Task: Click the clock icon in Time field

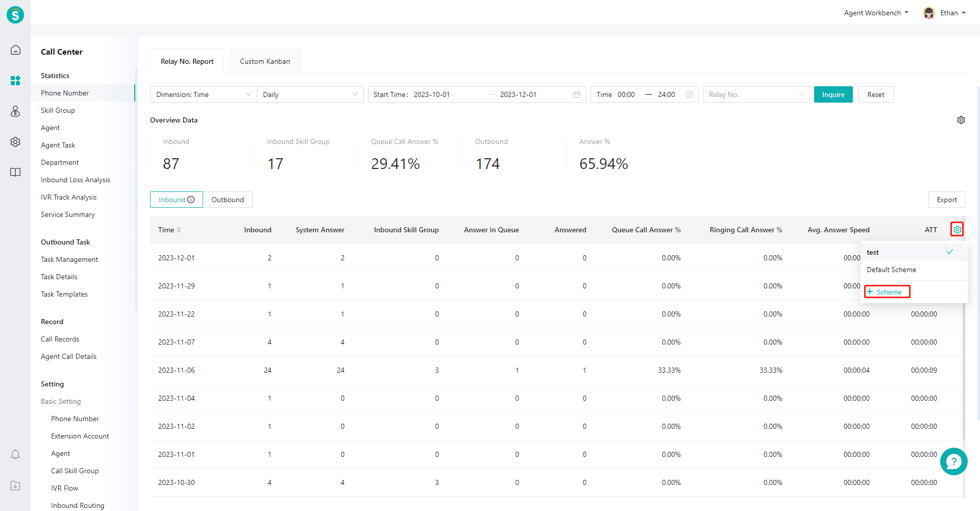Action: (689, 94)
